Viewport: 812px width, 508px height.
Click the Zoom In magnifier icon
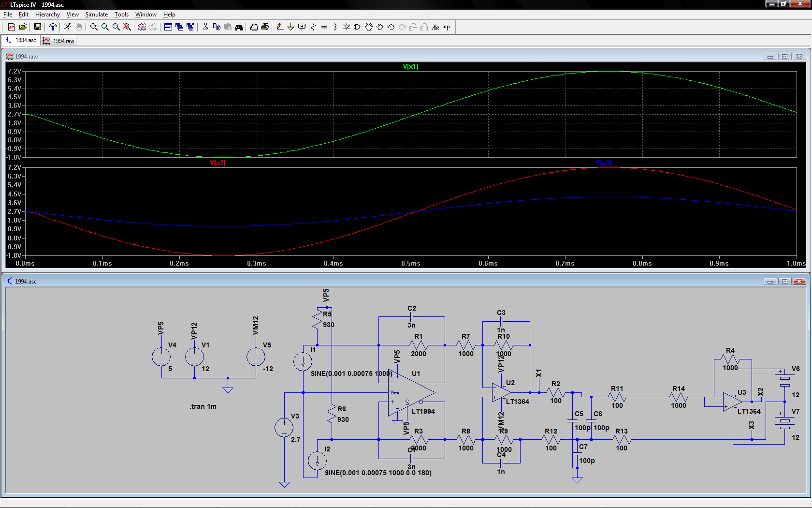coord(94,27)
